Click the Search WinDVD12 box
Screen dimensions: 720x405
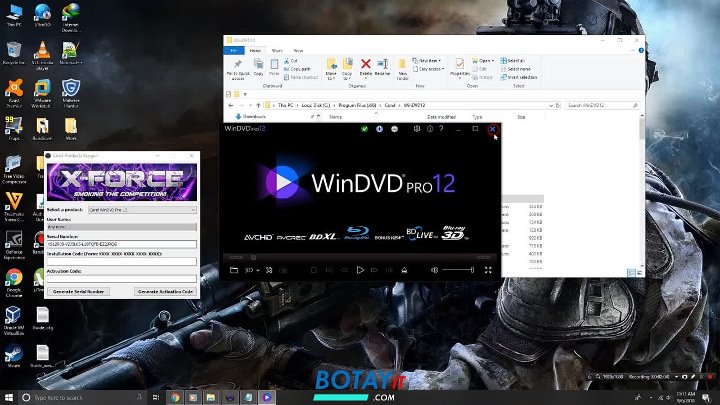tap(602, 105)
